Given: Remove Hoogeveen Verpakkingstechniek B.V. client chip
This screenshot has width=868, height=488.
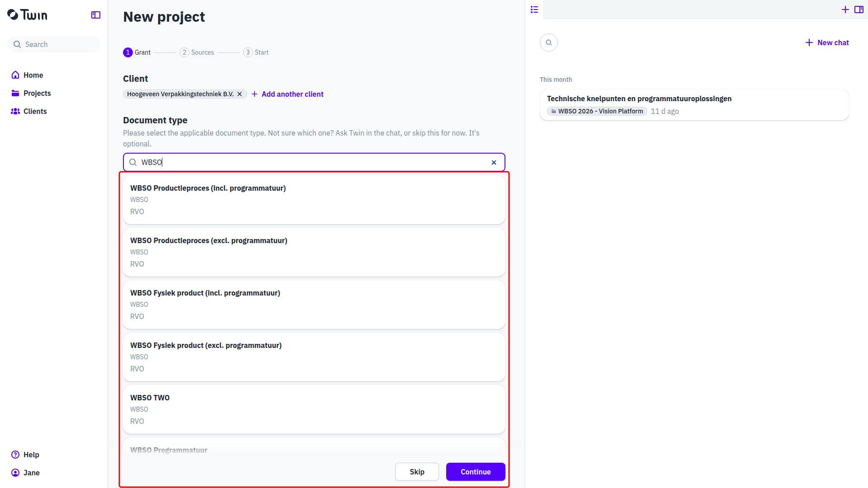Looking at the screenshot, I should click(x=240, y=94).
